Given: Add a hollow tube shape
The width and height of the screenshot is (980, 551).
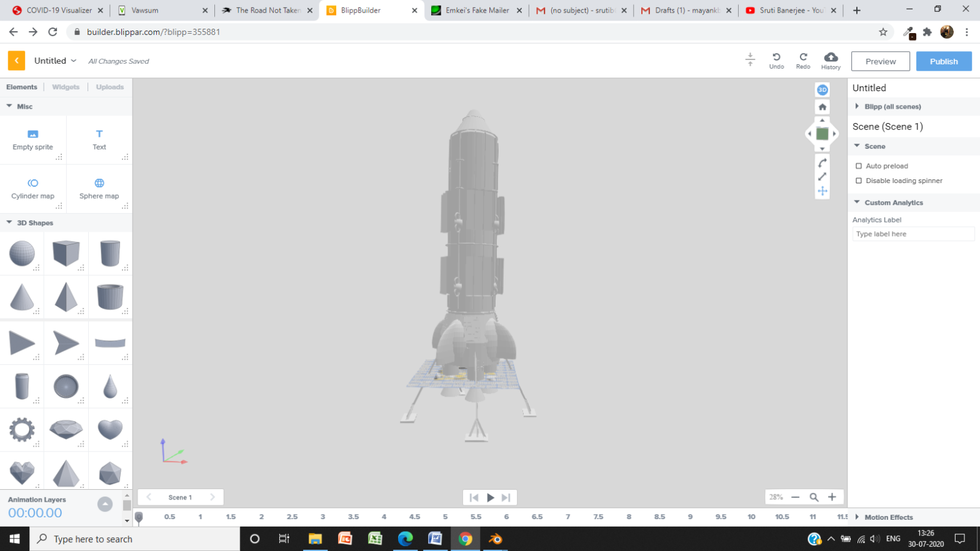Looking at the screenshot, I should (110, 297).
